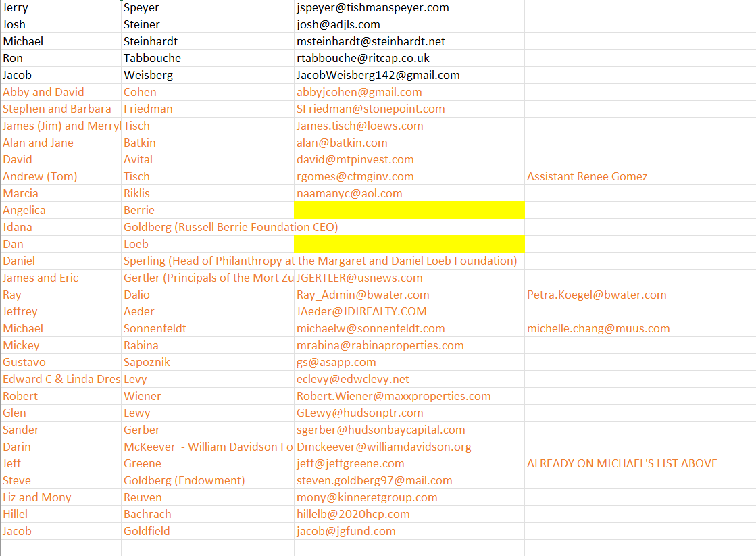This screenshot has width=756, height=556.
Task: Click the 'Abby and David' first name cell
Action: (43, 92)
